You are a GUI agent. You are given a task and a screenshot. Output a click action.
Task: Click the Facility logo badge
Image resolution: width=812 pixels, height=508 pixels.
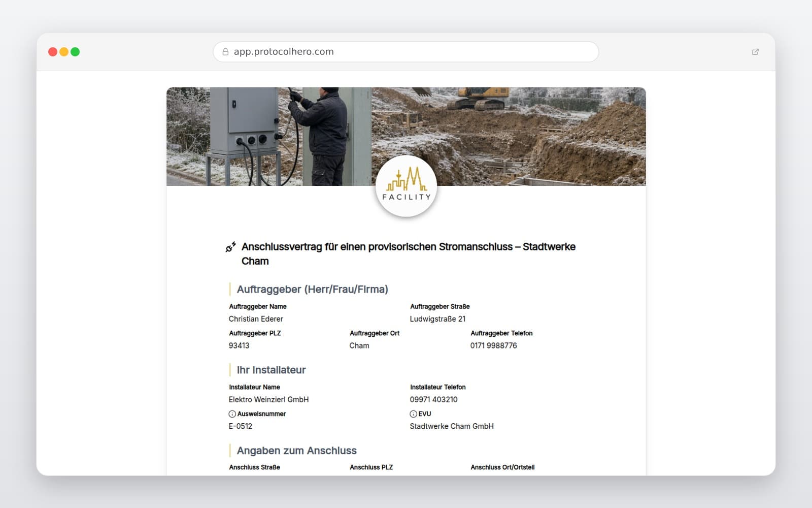point(406,186)
